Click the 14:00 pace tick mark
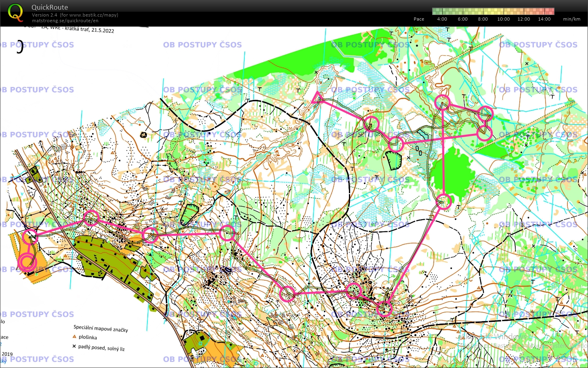 544,19
